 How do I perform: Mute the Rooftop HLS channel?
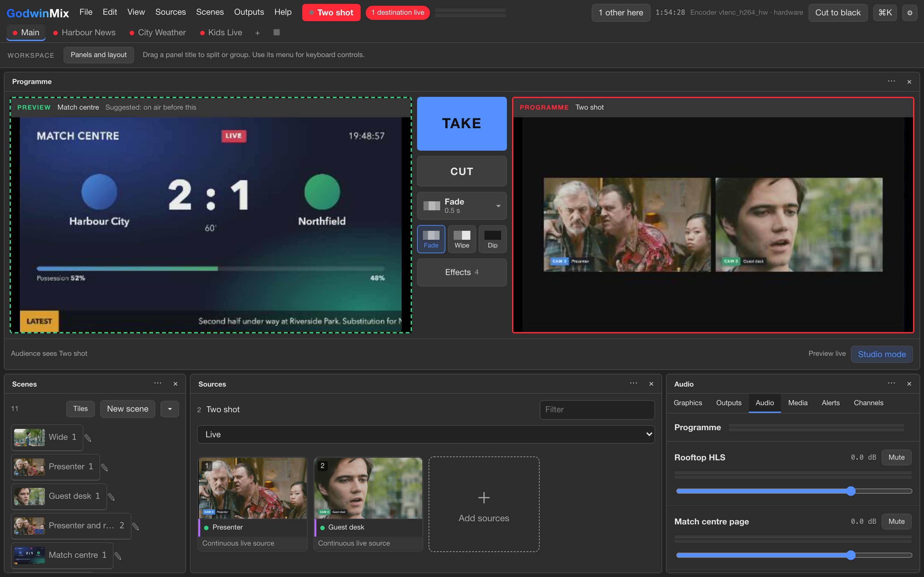[x=896, y=457]
